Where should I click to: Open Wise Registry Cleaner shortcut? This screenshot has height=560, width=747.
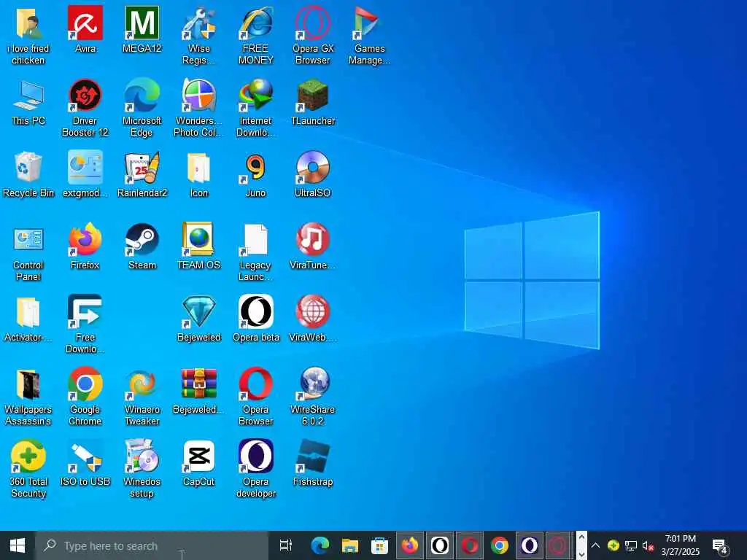coord(198,35)
